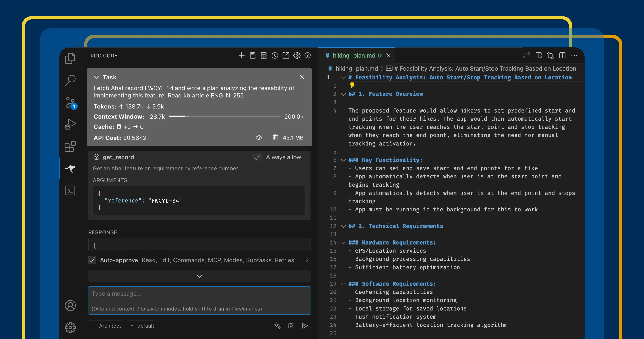Click hiking_plan.md in the breadcrumb
Image resolution: width=644 pixels, height=339 pixels.
coord(356,68)
